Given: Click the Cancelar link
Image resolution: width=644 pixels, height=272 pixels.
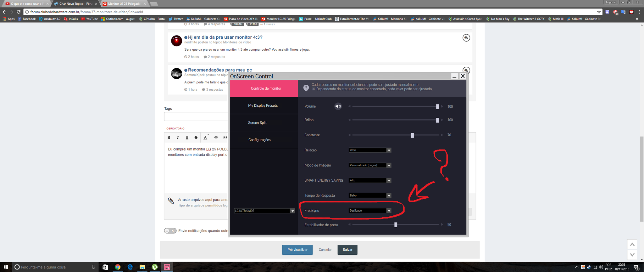Looking at the screenshot, I should pos(325,250).
